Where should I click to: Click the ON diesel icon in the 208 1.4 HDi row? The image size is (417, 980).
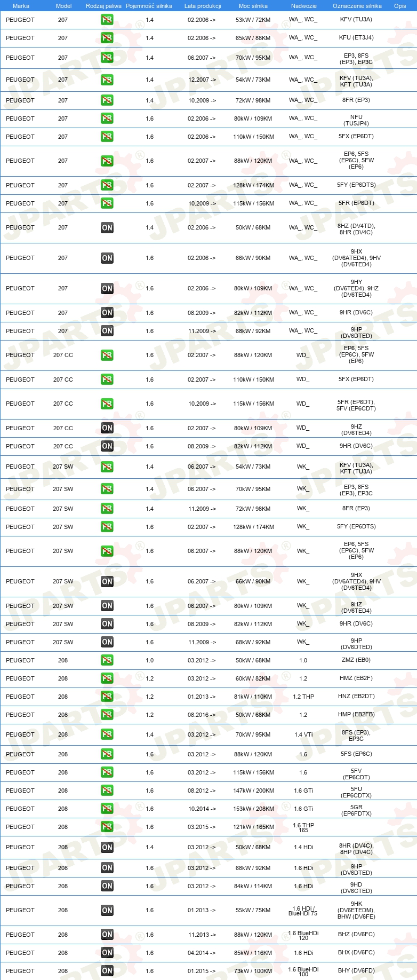(107, 848)
